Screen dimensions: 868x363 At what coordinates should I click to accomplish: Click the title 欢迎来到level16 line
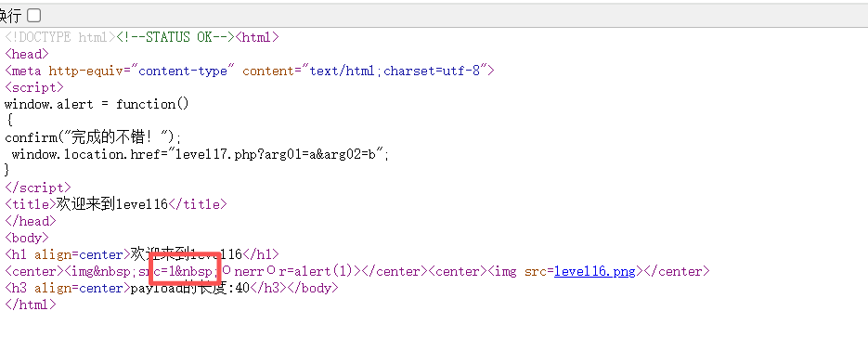pos(116,204)
